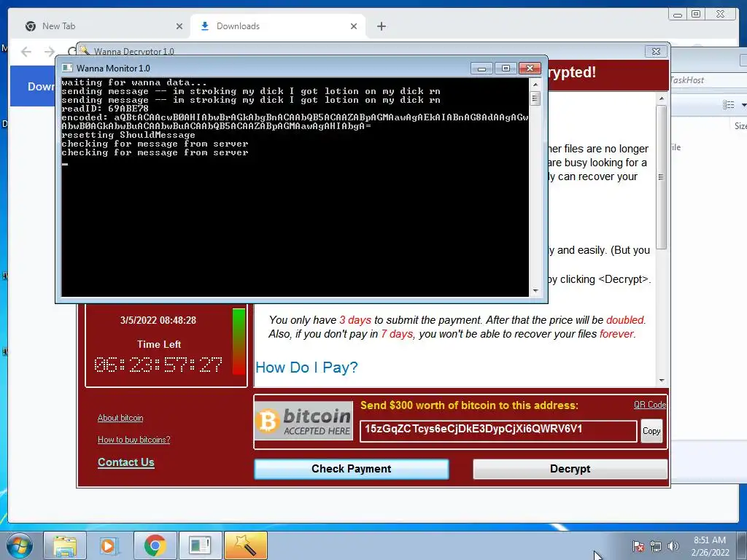Maximize the Wanna Monitor 1.0 window

pyautogui.click(x=506, y=69)
